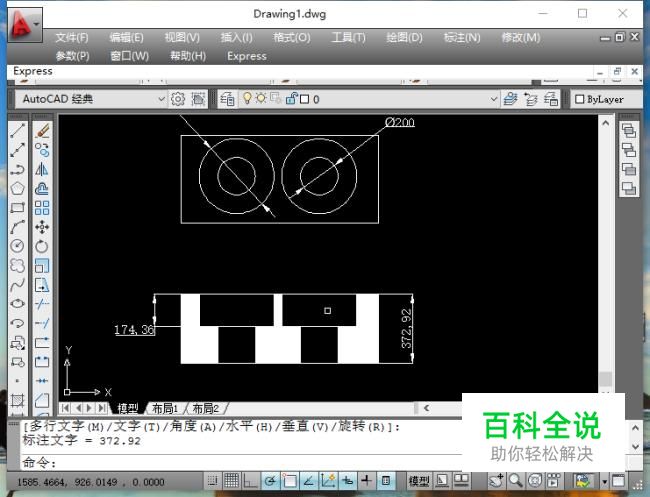Image resolution: width=650 pixels, height=497 pixels.
Task: Select the Break at Point tool
Action: click(42, 342)
